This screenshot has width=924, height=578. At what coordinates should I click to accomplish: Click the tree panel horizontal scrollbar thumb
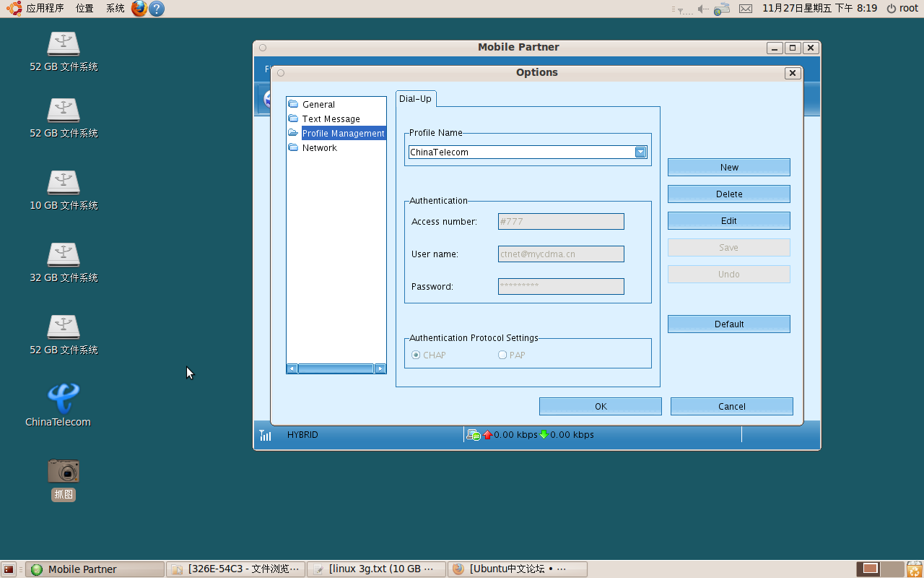click(x=336, y=368)
